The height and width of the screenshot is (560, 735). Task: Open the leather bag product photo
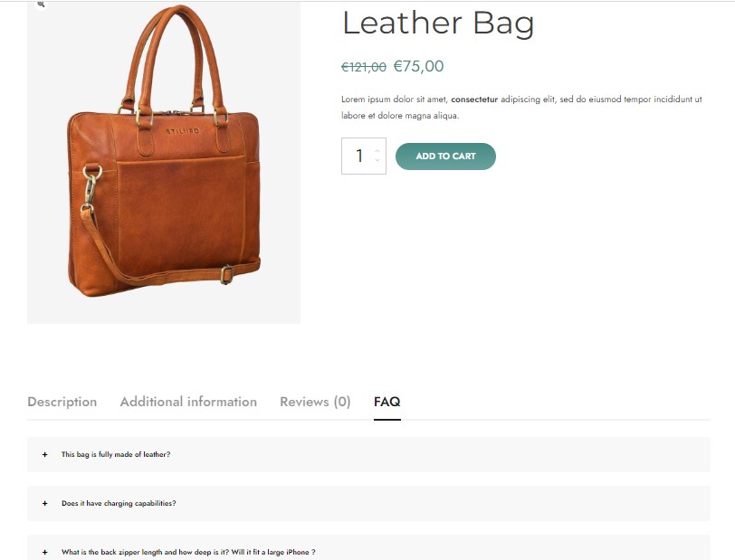coord(164,162)
